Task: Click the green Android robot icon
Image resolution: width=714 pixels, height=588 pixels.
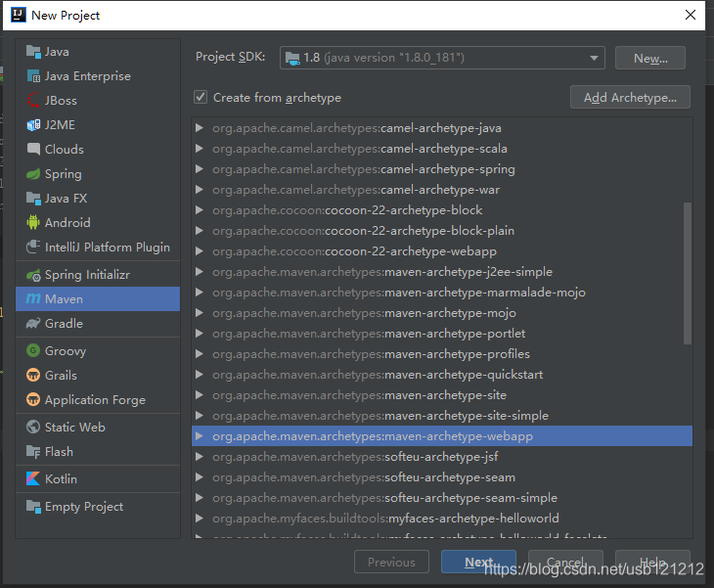Action: (x=33, y=222)
